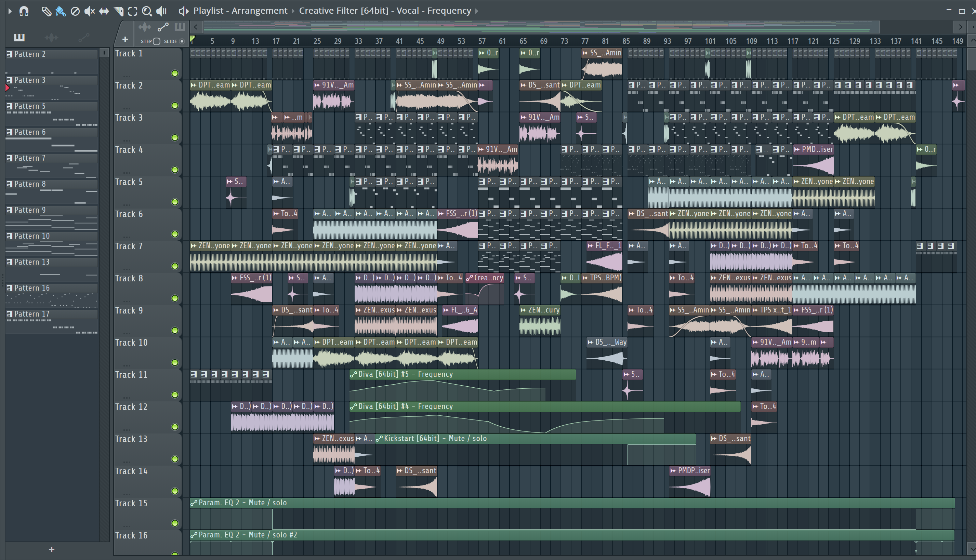This screenshot has height=560, width=976.
Task: Mute Track 6 using its green LED
Action: coord(175,234)
